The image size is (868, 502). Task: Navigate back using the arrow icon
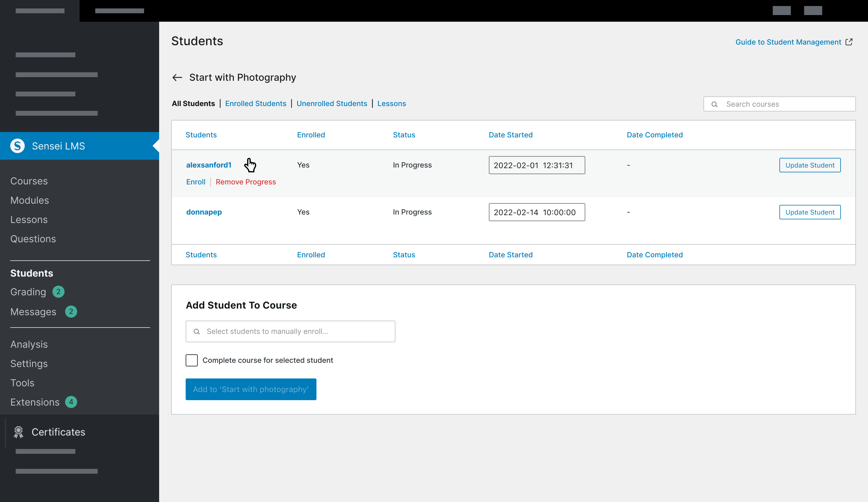(178, 77)
